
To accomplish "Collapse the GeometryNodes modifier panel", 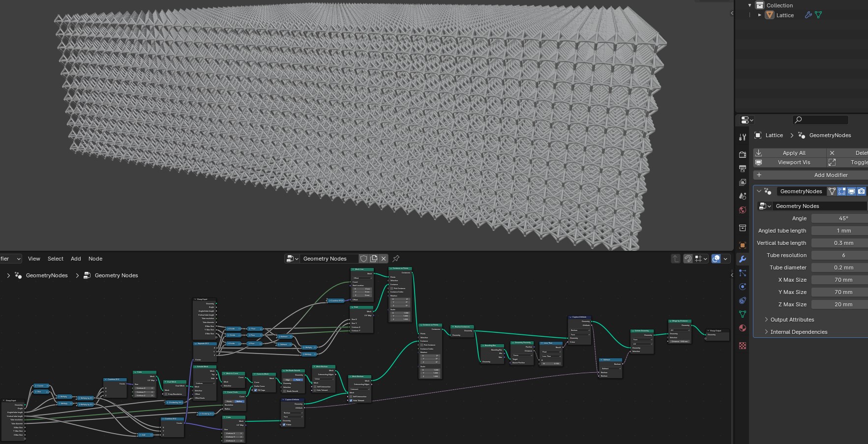I will [759, 191].
